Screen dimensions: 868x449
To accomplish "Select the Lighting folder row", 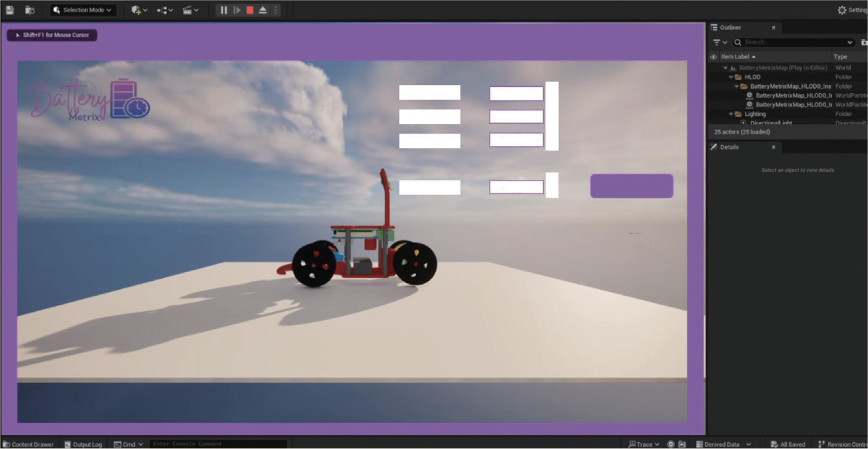I will pos(788,114).
